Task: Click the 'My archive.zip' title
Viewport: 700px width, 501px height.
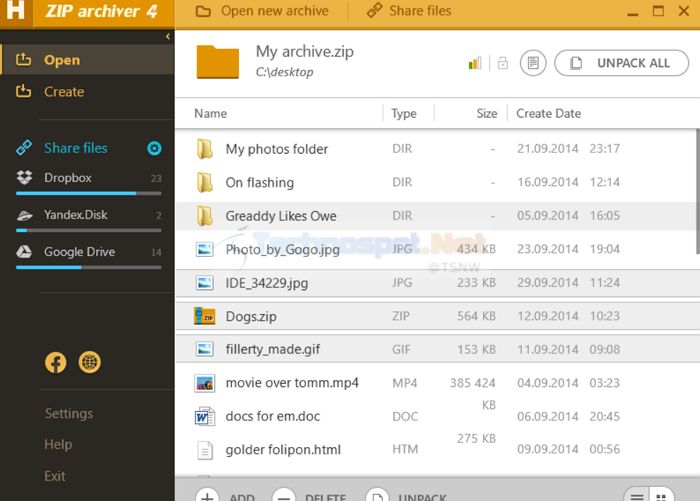Action: tap(304, 52)
